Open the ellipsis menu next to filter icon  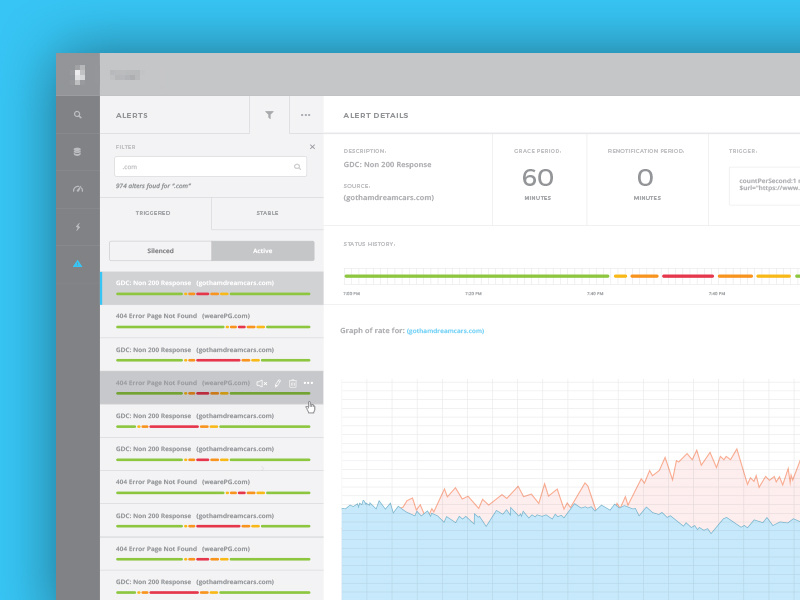pyautogui.click(x=306, y=114)
